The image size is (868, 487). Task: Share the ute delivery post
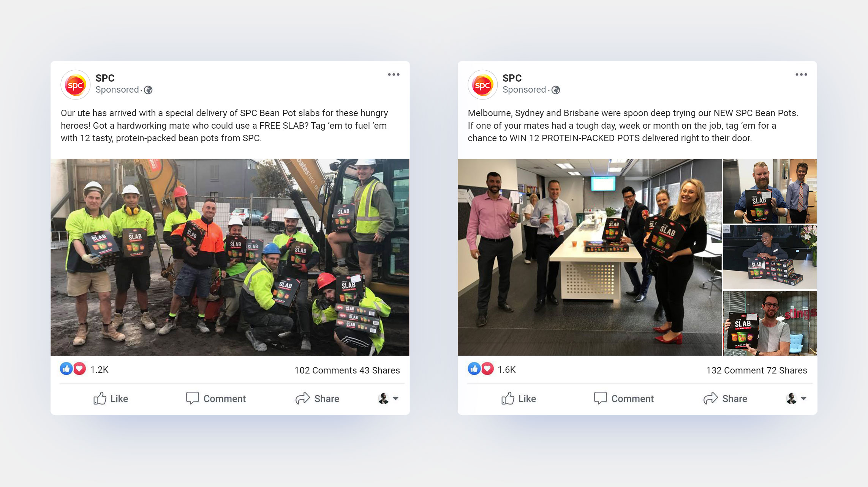click(x=318, y=398)
